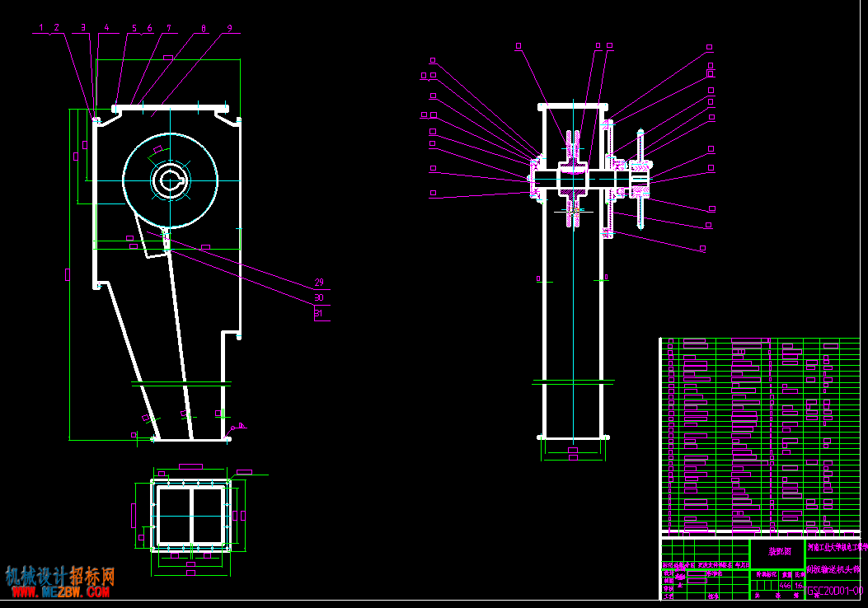Select the large circular sprocket outline
Screen dimensions: 868x608
tap(171, 180)
